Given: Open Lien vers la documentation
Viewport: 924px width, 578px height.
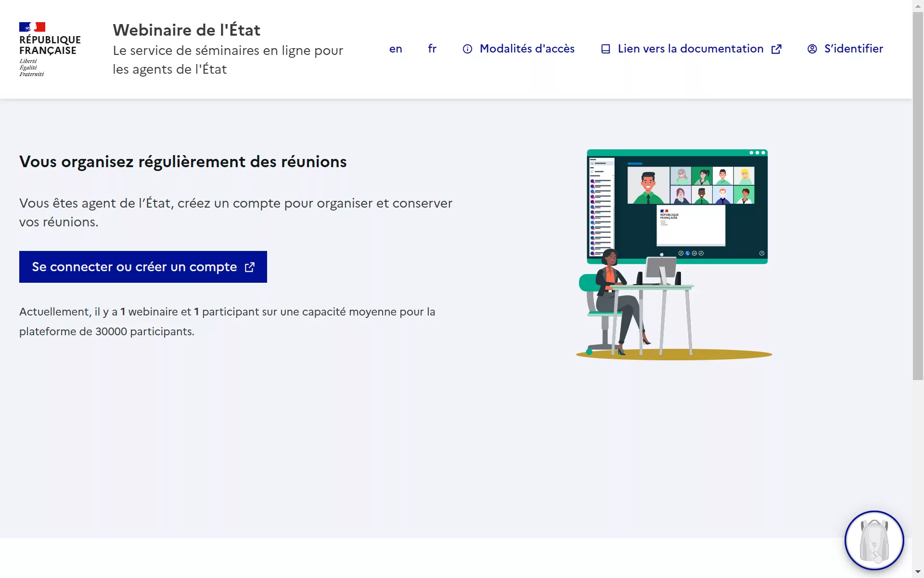Looking at the screenshot, I should [x=690, y=49].
